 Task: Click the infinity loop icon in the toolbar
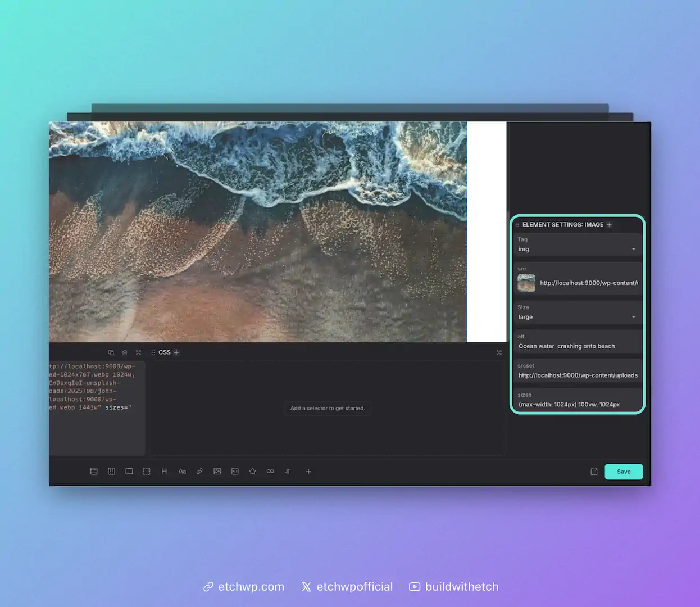coord(270,472)
